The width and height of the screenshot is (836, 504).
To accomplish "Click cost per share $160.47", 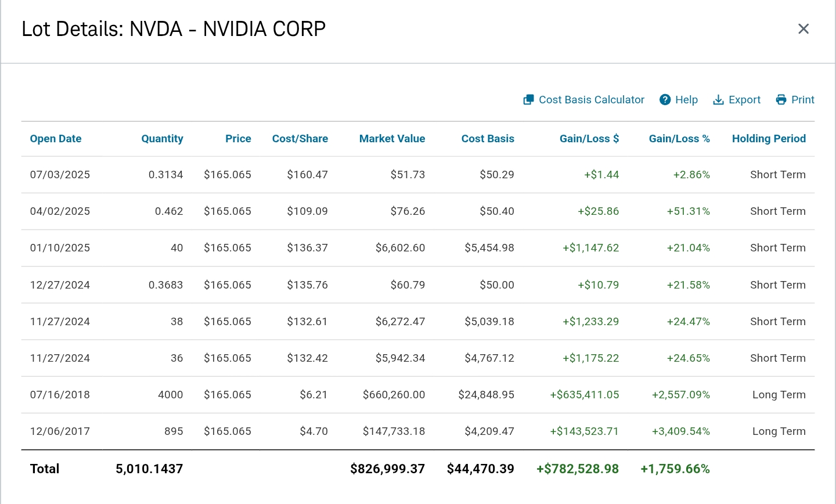I will pos(307,175).
